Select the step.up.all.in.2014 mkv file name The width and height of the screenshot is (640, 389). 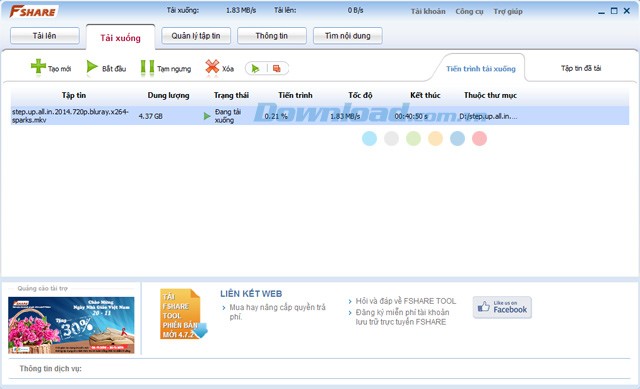tap(70, 116)
